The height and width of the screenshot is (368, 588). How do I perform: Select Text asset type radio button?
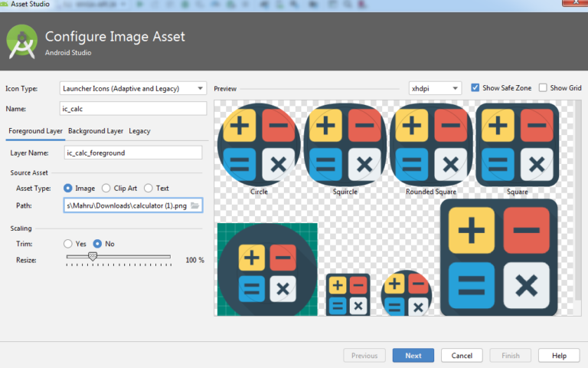click(x=149, y=188)
